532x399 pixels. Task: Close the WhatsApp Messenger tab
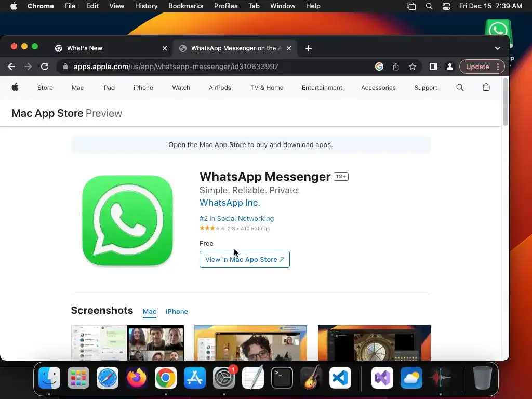tap(289, 48)
